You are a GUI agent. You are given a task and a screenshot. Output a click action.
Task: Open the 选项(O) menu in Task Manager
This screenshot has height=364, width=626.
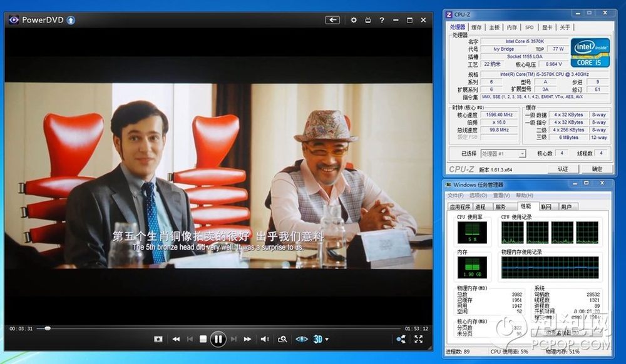[478, 195]
